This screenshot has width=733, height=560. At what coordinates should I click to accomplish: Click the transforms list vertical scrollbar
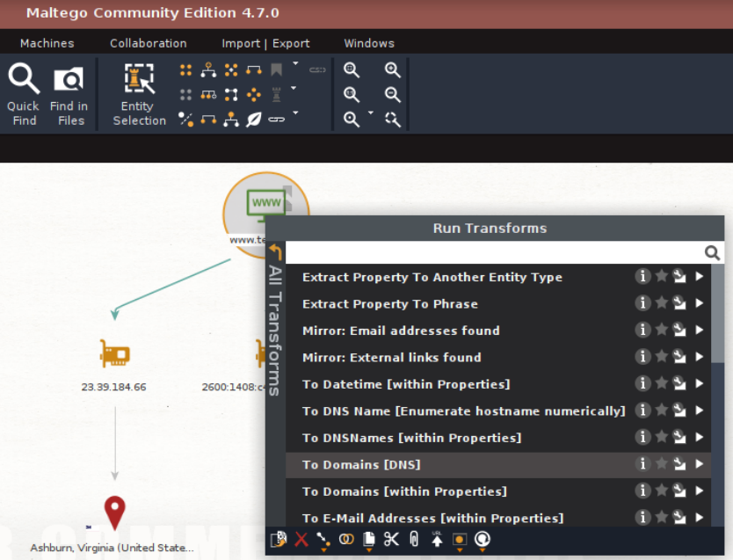(717, 314)
